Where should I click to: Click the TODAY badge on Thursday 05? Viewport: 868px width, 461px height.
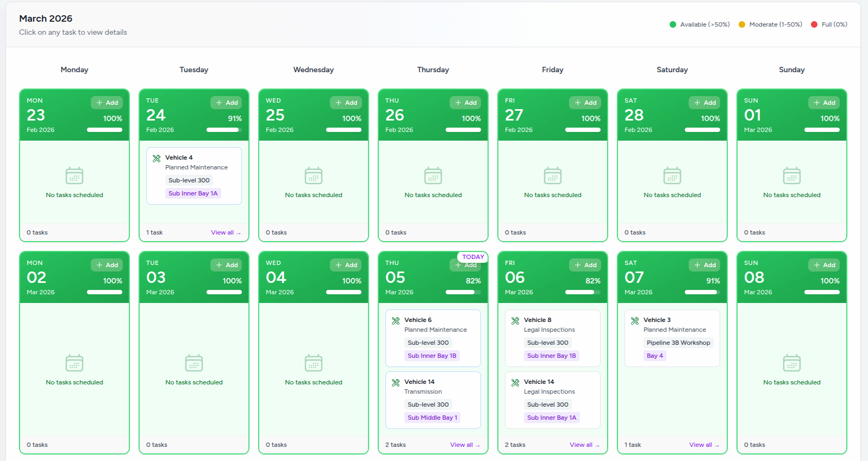(473, 257)
